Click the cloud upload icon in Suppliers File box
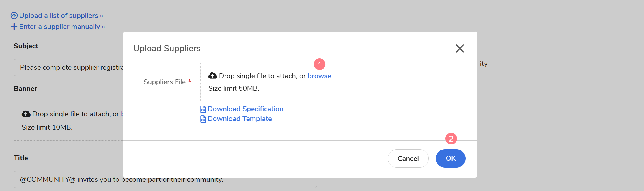The image size is (644, 191). coord(213,76)
